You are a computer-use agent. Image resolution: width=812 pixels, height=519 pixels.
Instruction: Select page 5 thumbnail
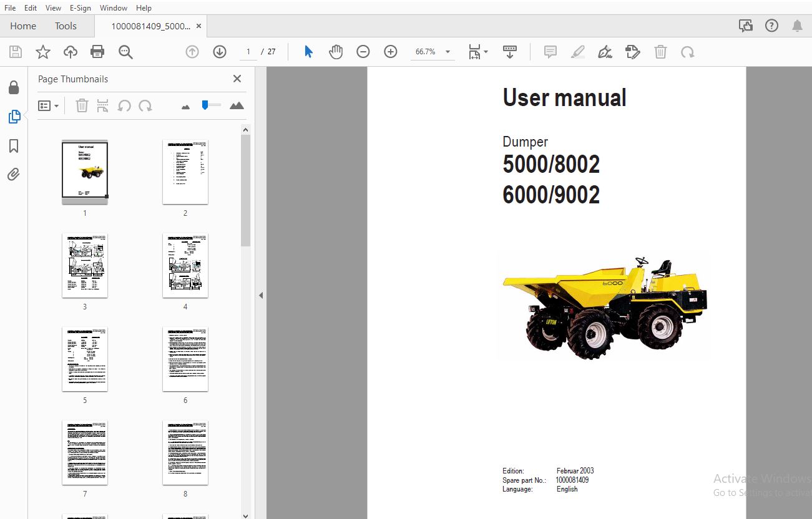pyautogui.click(x=85, y=359)
